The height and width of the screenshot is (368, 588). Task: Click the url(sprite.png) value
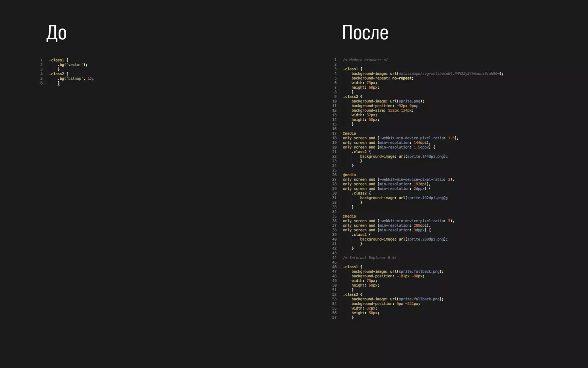[x=406, y=101]
